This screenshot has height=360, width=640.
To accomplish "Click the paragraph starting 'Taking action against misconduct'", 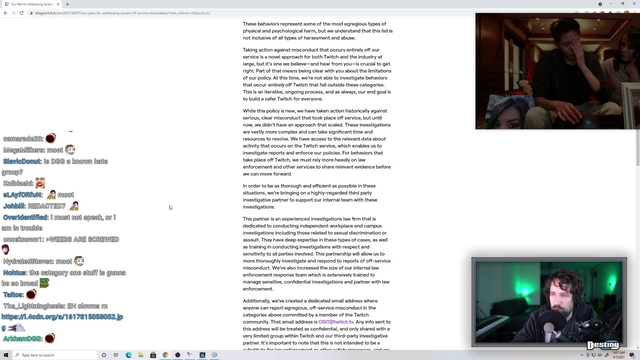I will 317,74.
